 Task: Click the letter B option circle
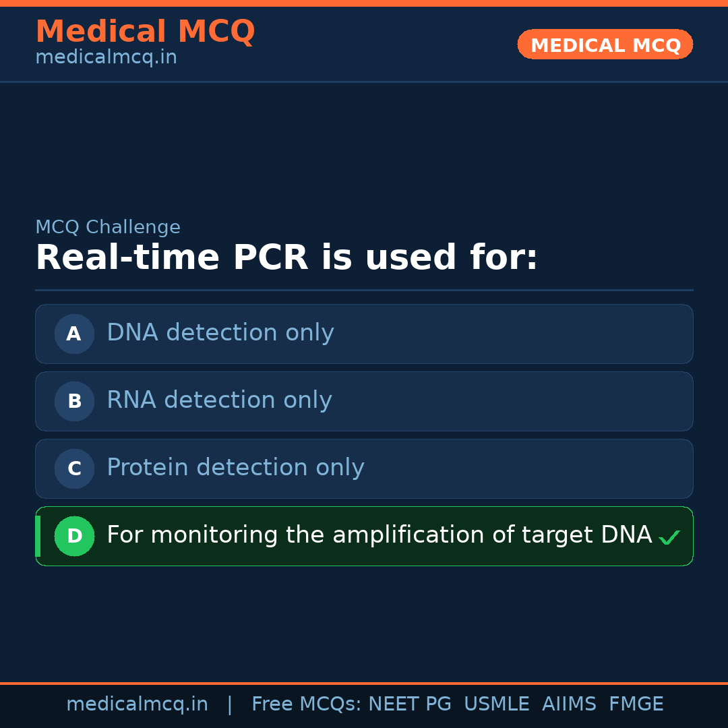point(74,401)
